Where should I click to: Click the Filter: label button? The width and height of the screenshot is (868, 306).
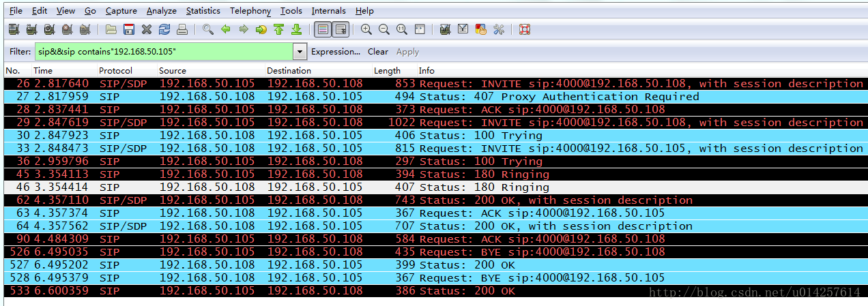point(21,52)
